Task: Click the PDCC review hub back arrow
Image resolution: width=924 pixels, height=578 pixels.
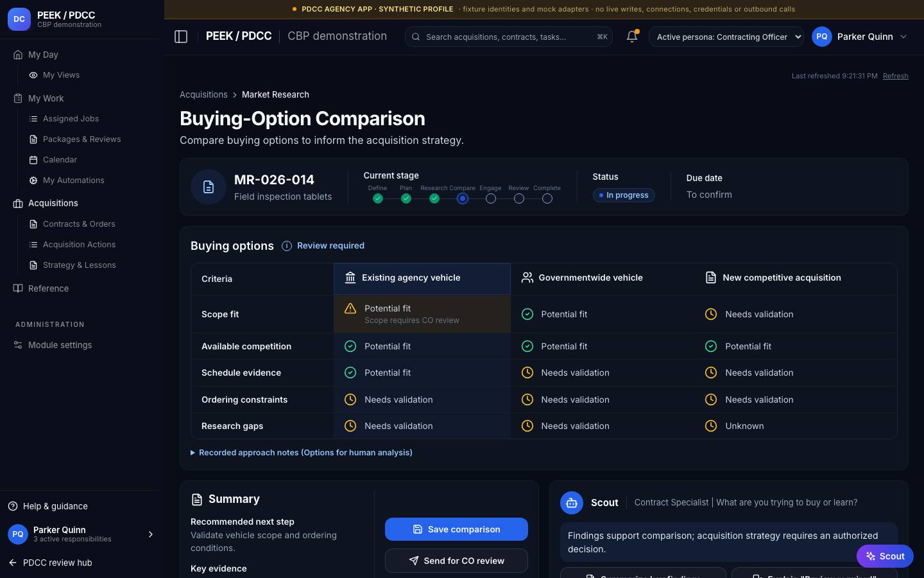Action: pos(13,563)
